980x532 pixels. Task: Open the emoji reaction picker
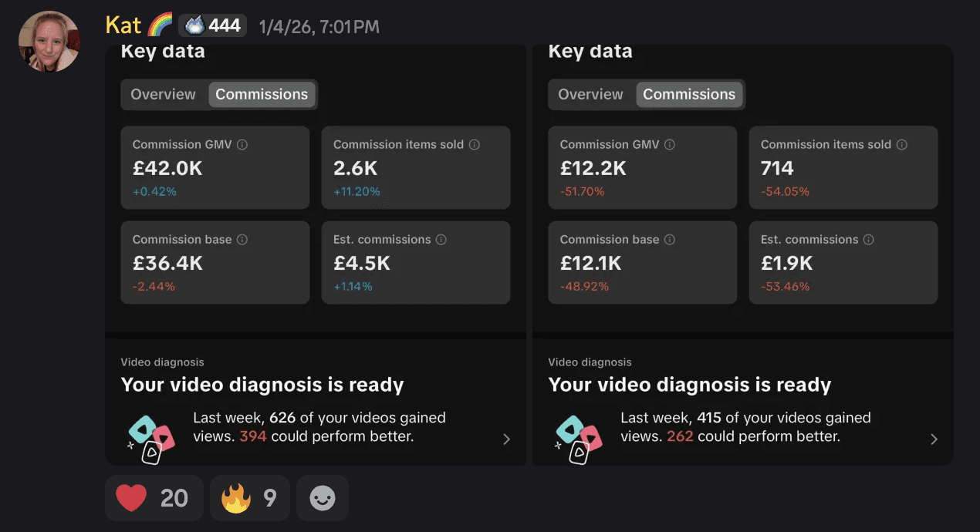[x=322, y=497]
